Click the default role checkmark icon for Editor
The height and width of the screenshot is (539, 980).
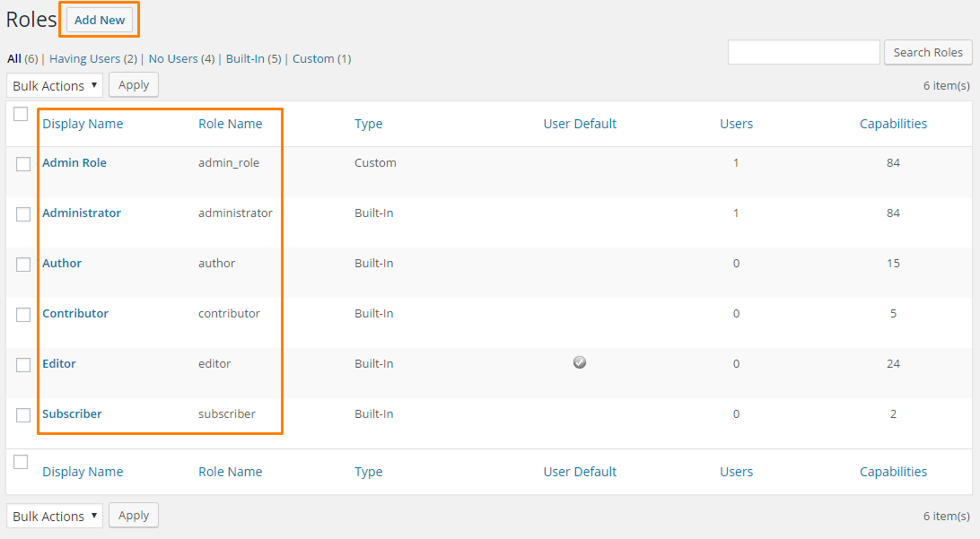pyautogui.click(x=580, y=362)
